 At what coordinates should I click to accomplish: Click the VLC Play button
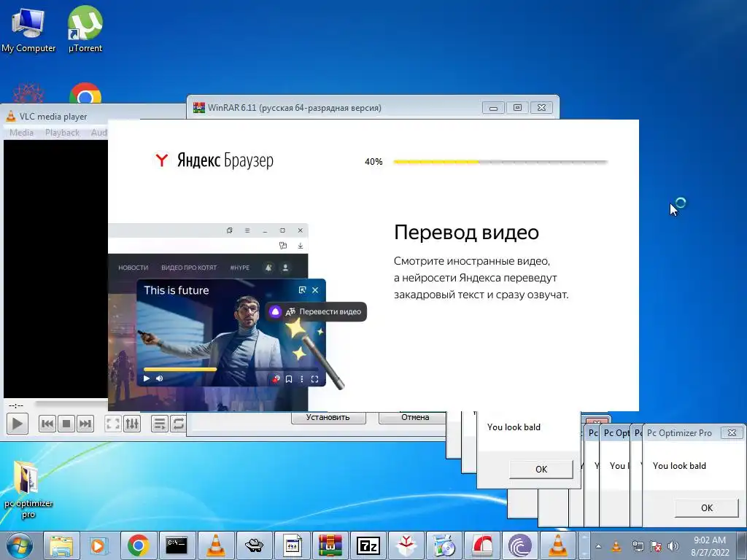tap(18, 424)
